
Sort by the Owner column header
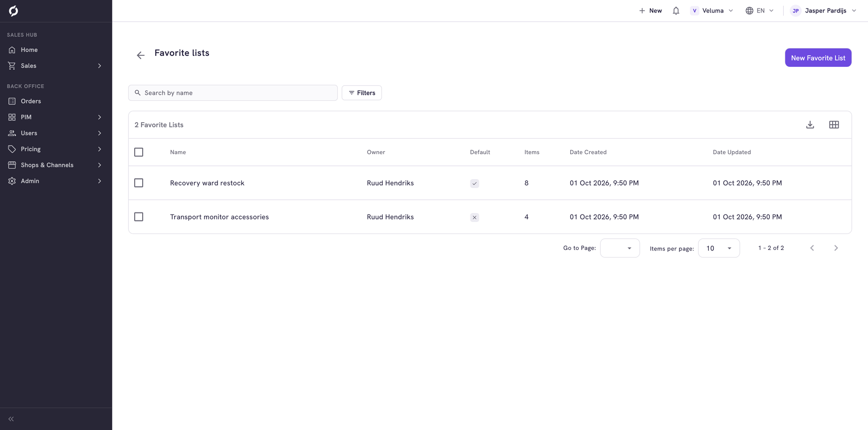(x=376, y=152)
